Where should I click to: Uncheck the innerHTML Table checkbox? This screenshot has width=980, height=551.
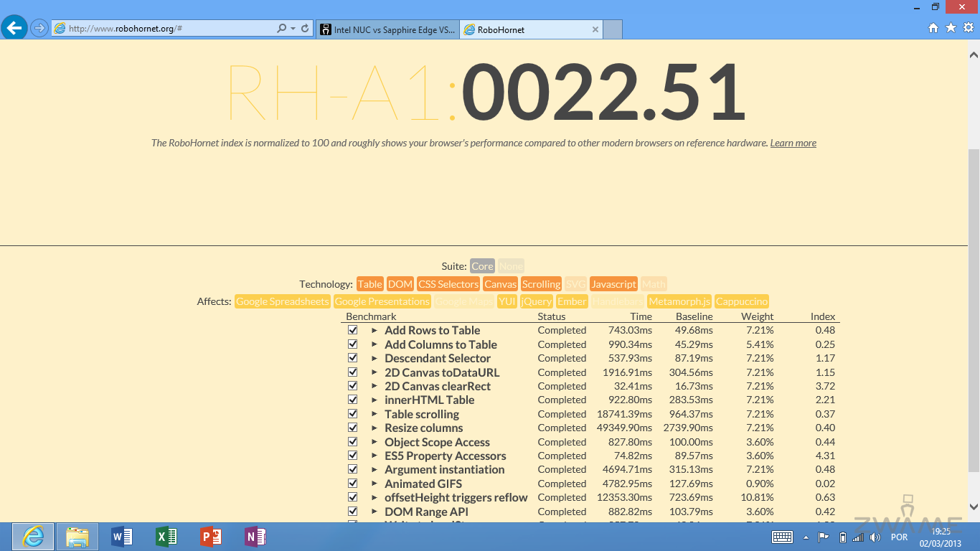point(352,400)
